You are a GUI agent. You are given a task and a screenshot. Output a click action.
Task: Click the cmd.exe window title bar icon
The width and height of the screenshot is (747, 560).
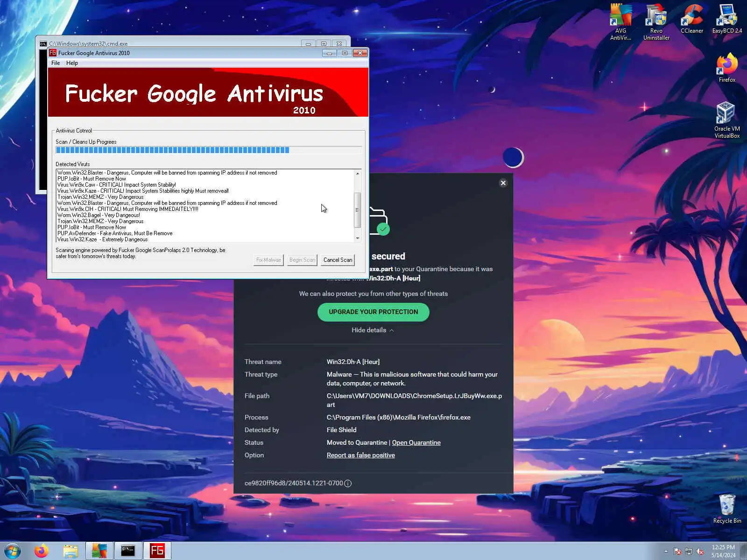(43, 43)
